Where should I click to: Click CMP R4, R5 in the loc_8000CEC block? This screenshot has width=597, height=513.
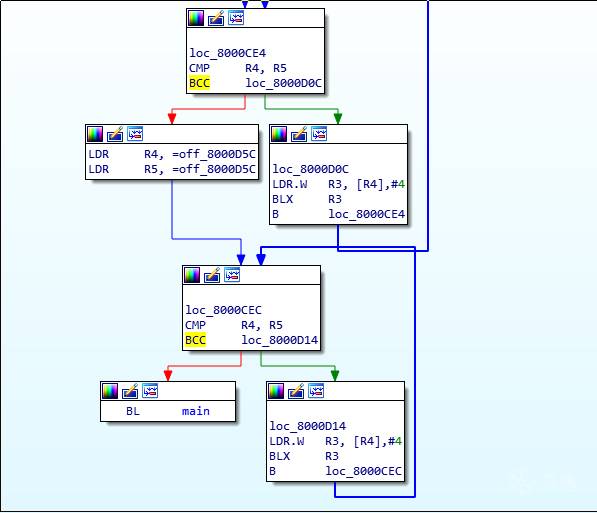pyautogui.click(x=234, y=325)
